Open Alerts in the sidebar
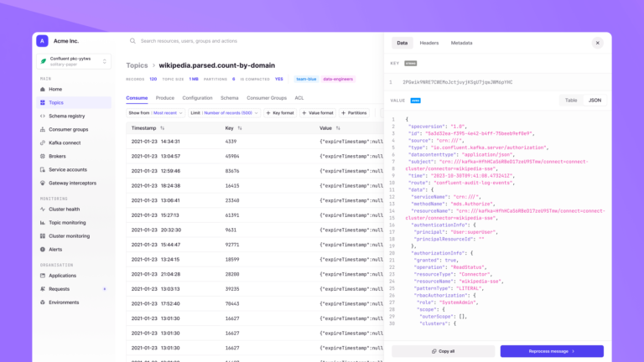The height and width of the screenshot is (362, 644). tap(55, 249)
